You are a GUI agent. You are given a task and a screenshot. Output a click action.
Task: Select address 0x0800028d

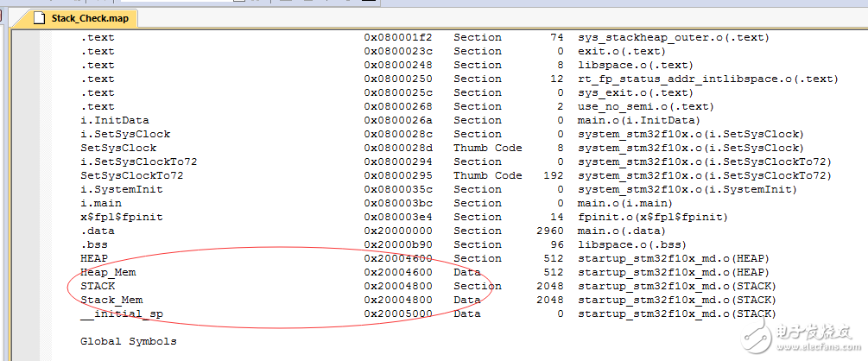click(x=398, y=149)
